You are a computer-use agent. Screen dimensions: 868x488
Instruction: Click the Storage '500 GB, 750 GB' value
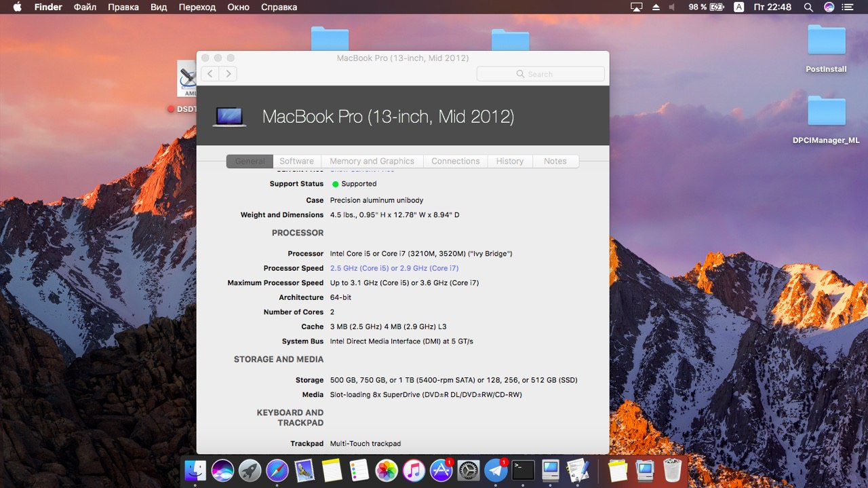tap(454, 380)
